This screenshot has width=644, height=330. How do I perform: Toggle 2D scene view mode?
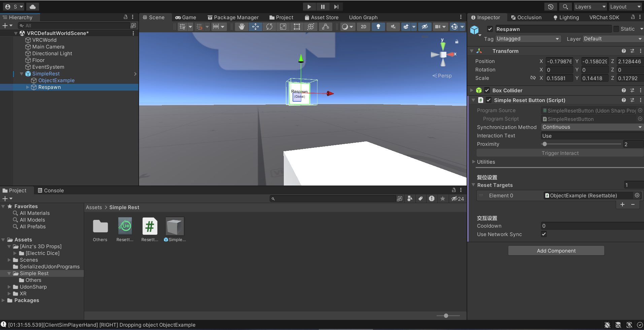pos(364,27)
